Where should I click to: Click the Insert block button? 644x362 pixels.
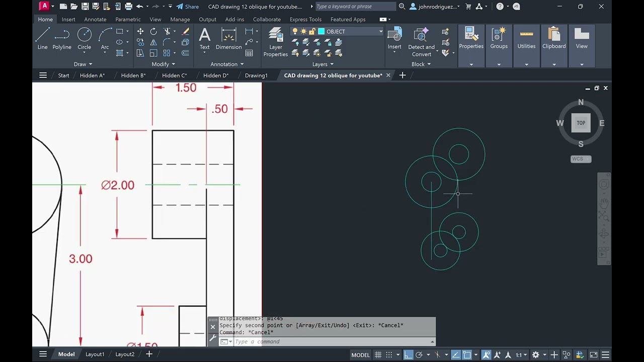pyautogui.click(x=394, y=39)
